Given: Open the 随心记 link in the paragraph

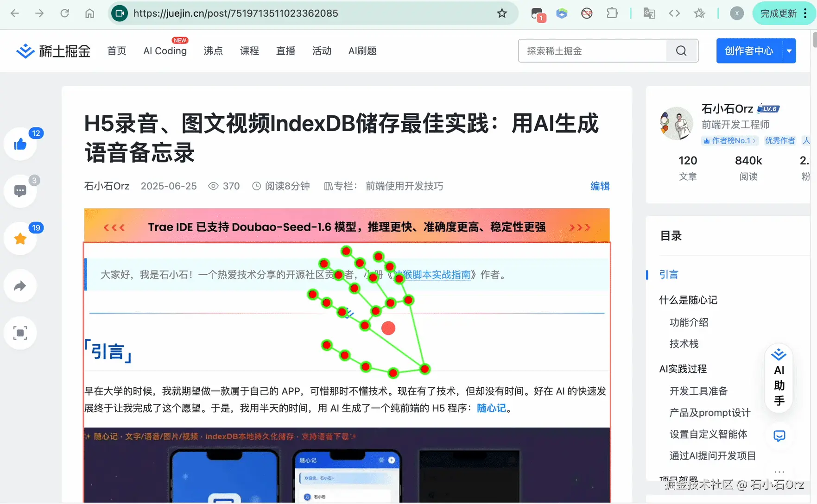Looking at the screenshot, I should point(491,408).
